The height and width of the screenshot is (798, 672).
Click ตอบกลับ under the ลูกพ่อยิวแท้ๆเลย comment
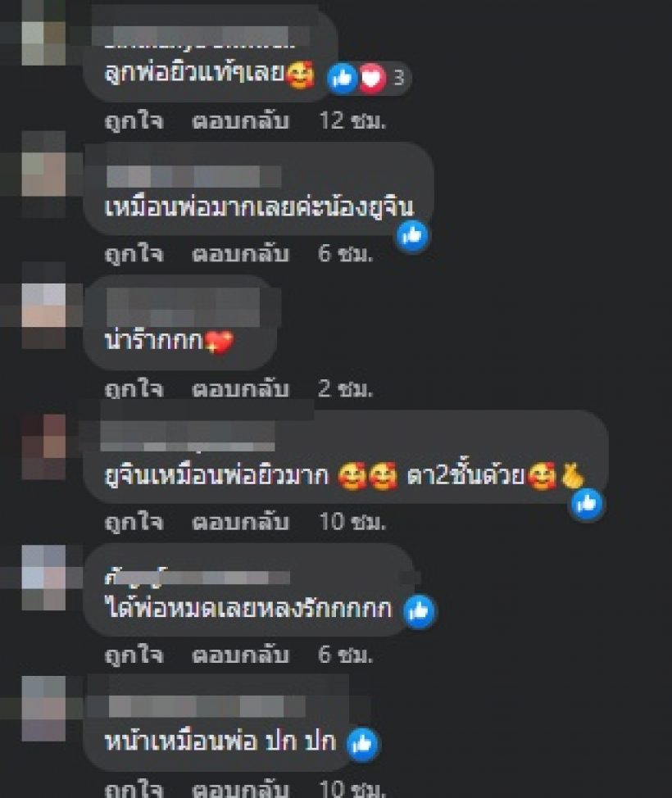(x=240, y=121)
